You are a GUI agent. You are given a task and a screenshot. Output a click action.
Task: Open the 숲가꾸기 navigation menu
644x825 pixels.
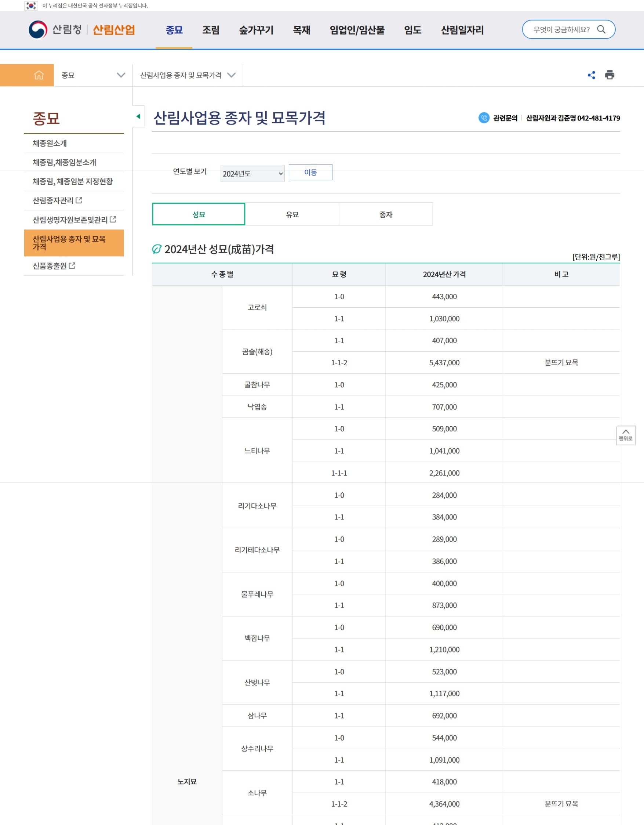(x=256, y=30)
